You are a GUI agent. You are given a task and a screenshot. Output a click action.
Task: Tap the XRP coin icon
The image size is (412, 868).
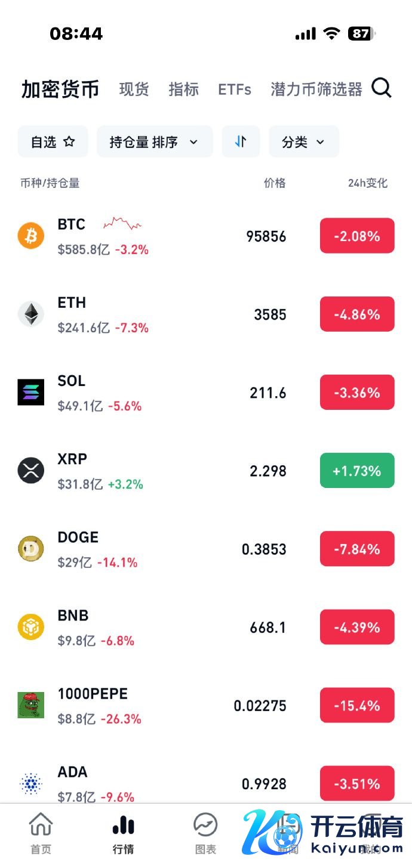click(x=31, y=471)
